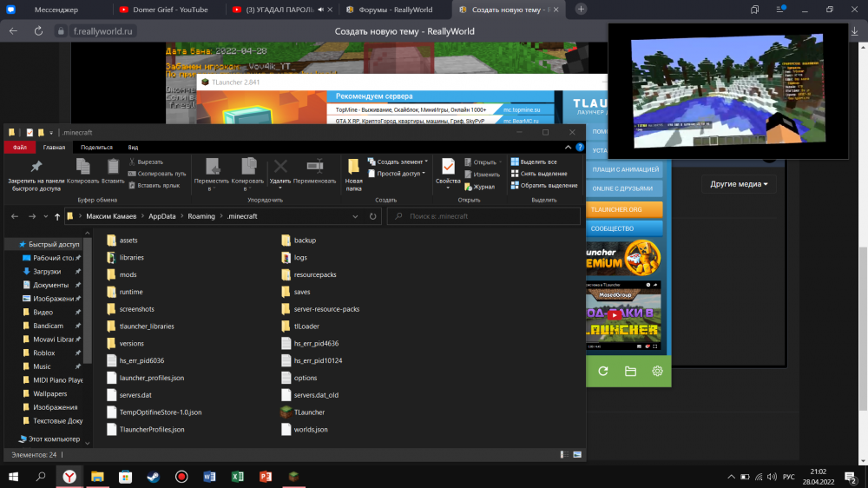Click Вставить ярлык command

point(155,185)
